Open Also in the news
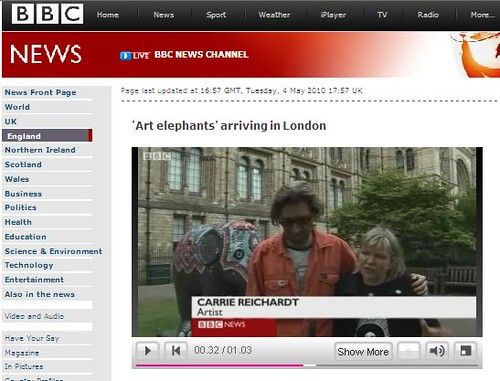The width and height of the screenshot is (500, 381). click(39, 295)
